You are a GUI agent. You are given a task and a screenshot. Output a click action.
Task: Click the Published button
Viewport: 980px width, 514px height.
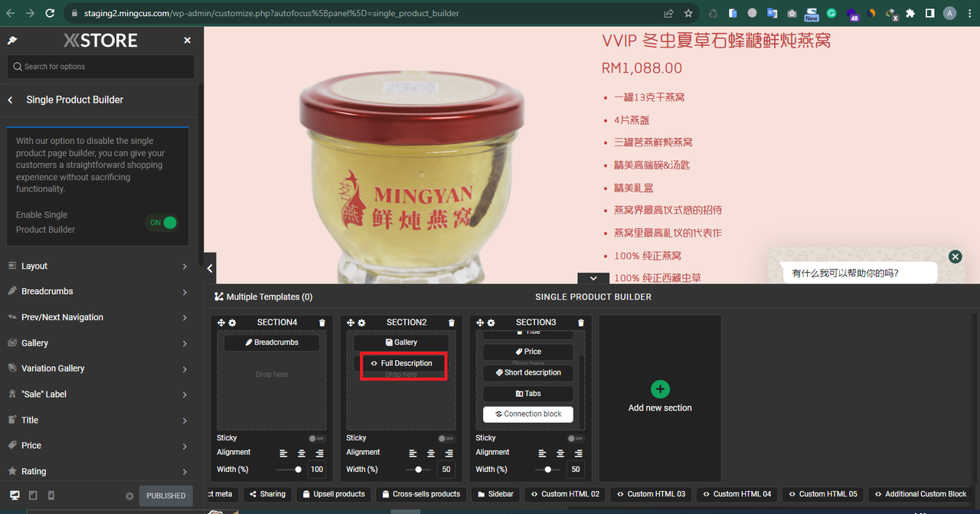pyautogui.click(x=166, y=496)
